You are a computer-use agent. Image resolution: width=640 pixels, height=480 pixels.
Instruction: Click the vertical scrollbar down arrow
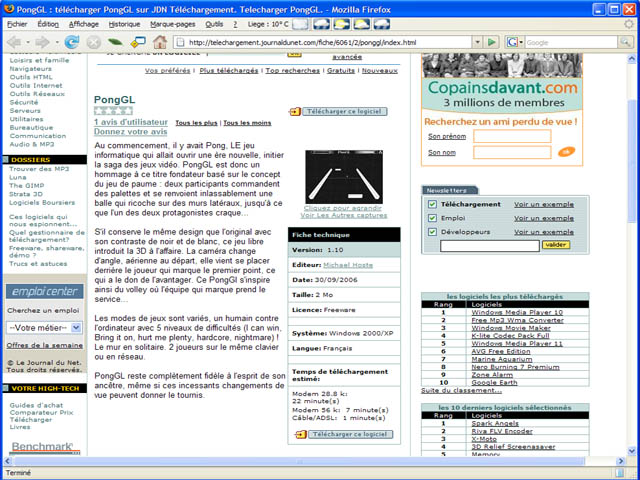click(x=631, y=451)
